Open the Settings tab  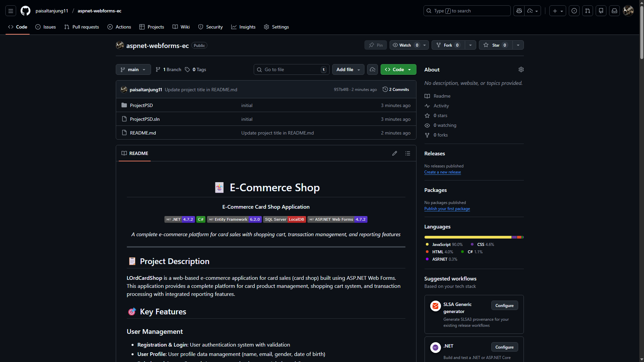click(x=276, y=27)
